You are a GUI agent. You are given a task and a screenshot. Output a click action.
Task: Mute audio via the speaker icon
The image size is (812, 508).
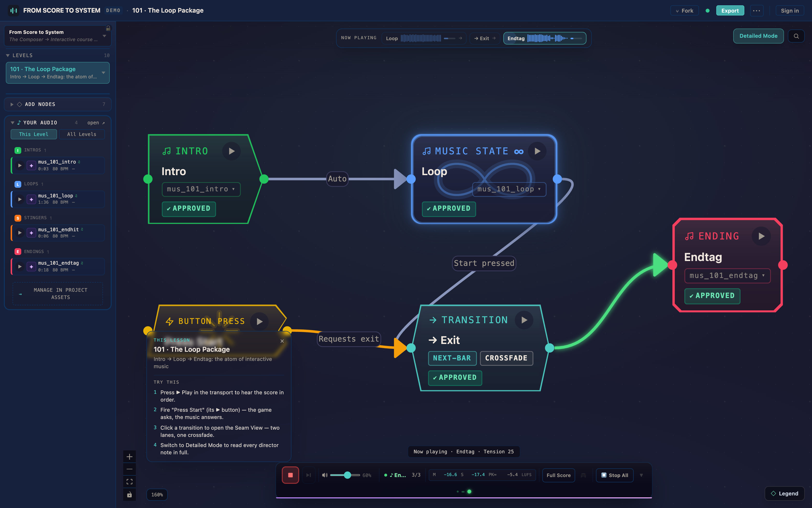(x=325, y=475)
